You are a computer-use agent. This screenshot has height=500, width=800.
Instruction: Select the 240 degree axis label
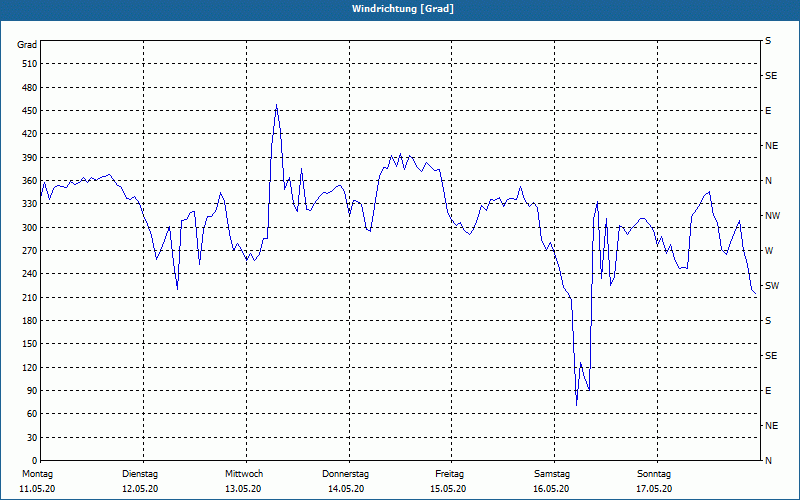pos(30,274)
